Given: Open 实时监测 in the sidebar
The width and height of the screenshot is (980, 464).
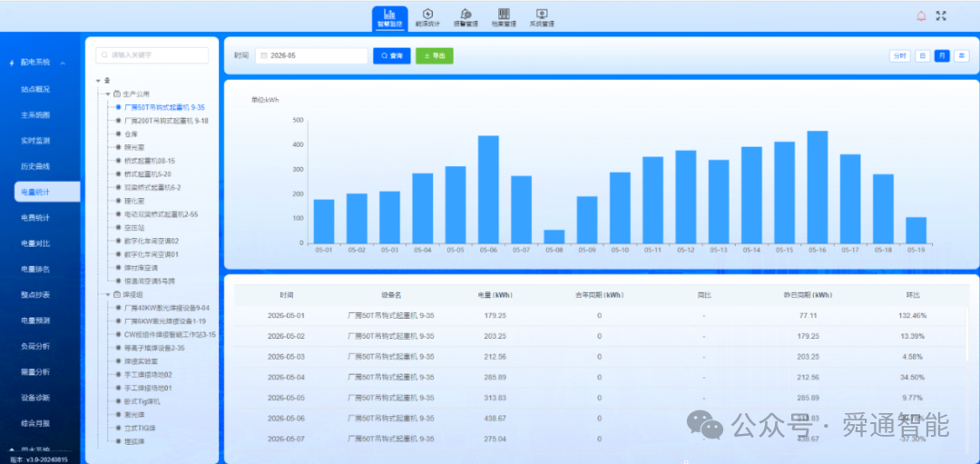Looking at the screenshot, I should (x=35, y=141).
